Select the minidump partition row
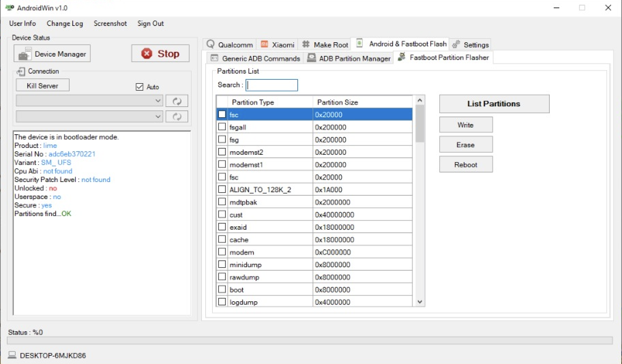 [x=314, y=264]
